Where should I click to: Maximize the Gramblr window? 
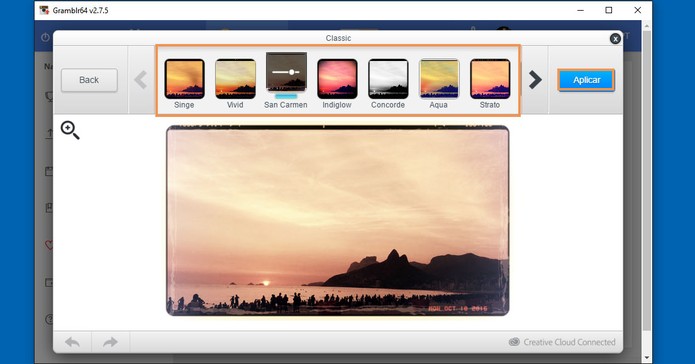pyautogui.click(x=609, y=10)
